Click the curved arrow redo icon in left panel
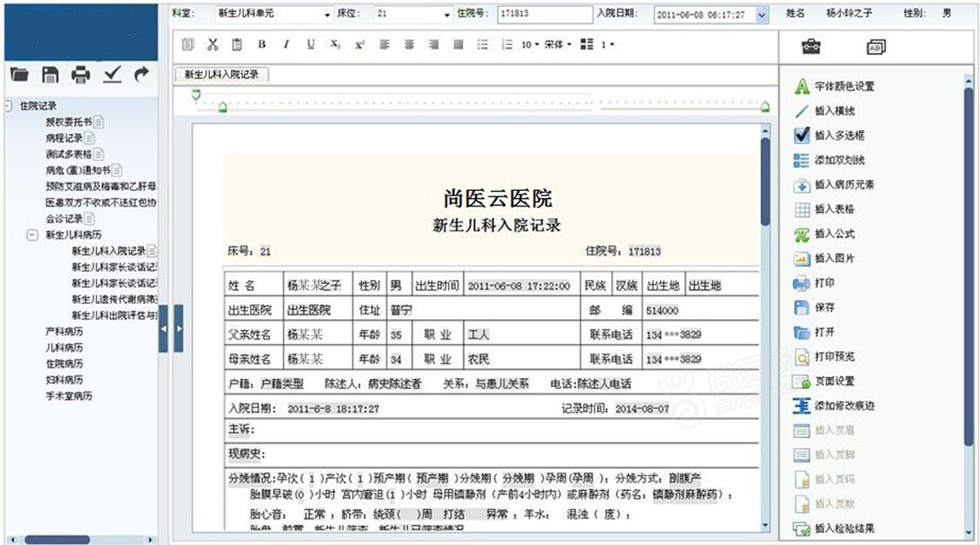The width and height of the screenshot is (980, 545). pos(142,74)
